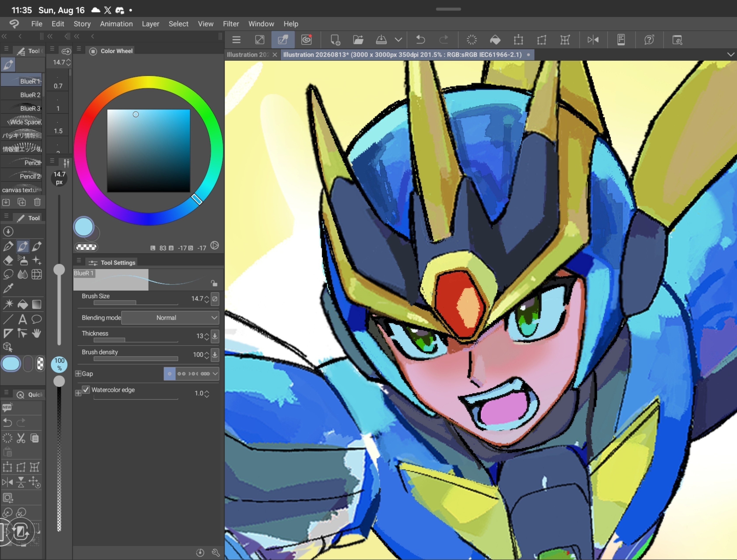Open the File menu
The image size is (737, 560).
coord(37,24)
